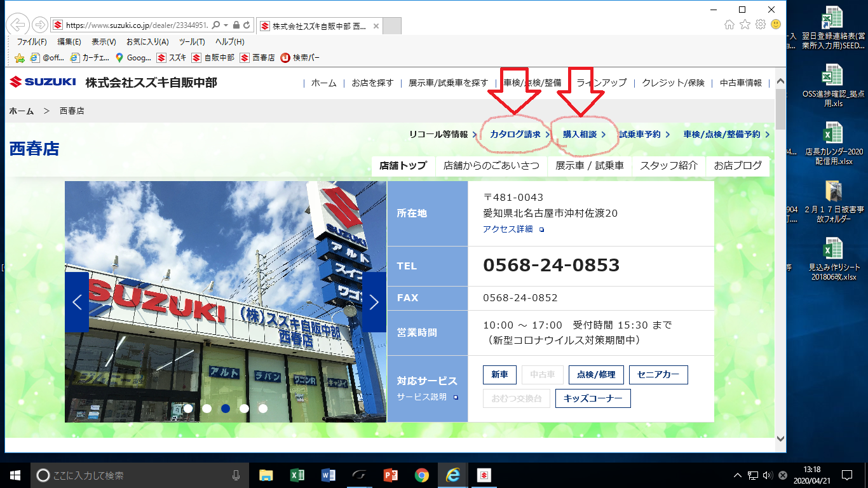Open the Google Maps Goog... bookmark

click(x=133, y=58)
